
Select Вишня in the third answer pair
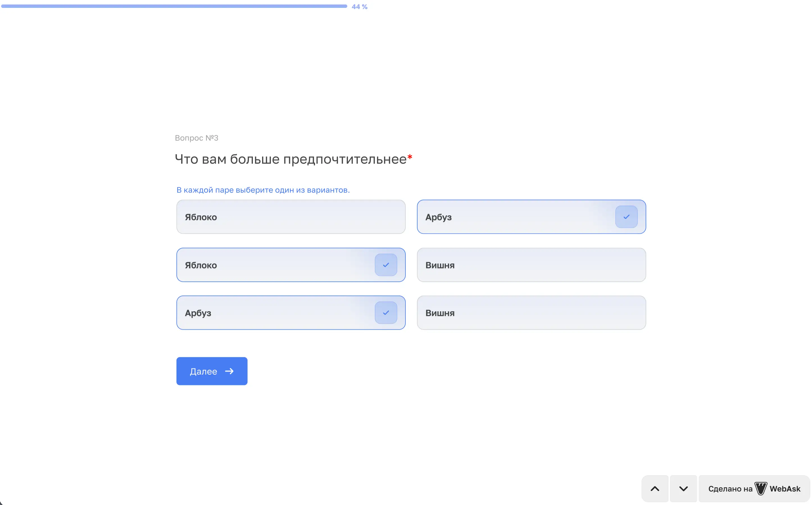pyautogui.click(x=531, y=313)
